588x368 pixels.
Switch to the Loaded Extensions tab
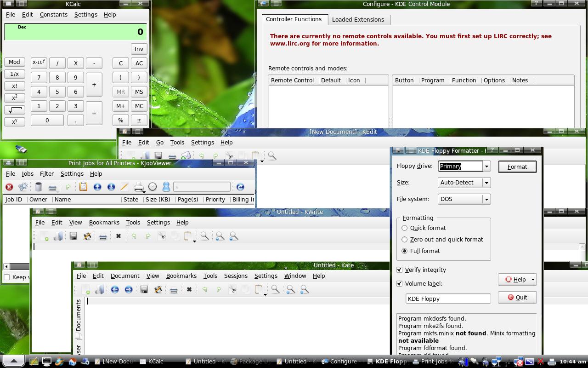coord(358,19)
